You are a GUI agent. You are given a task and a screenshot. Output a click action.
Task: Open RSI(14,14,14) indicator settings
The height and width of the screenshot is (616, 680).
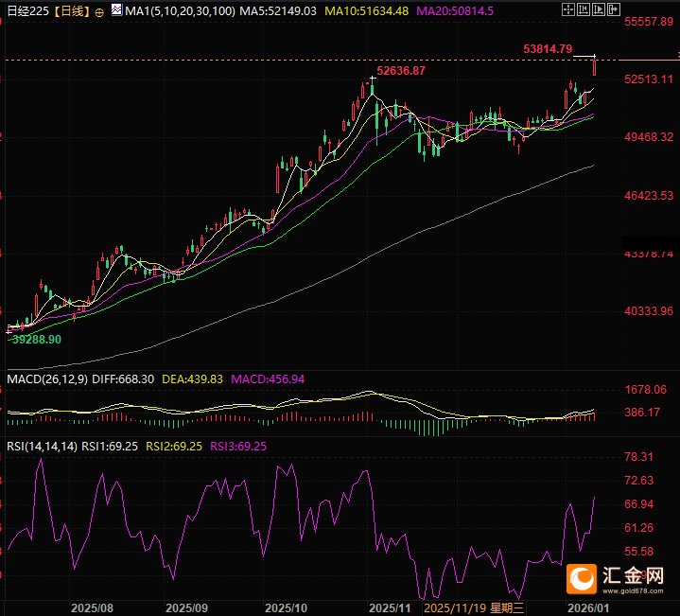[42, 446]
